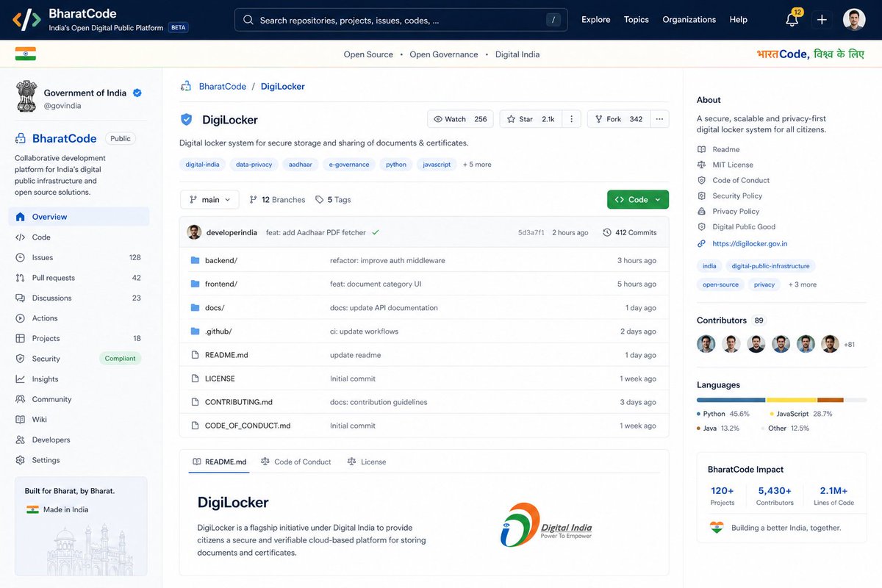Open the main branch dropdown
882x588 pixels.
tap(210, 199)
